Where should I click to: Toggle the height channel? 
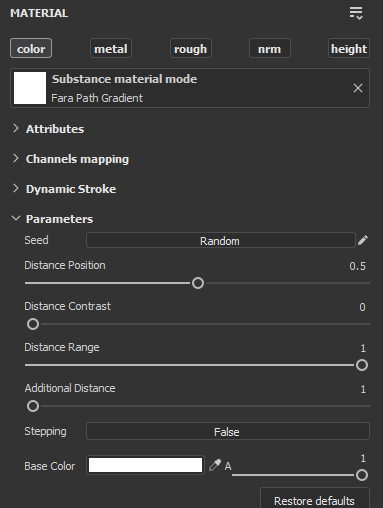[x=349, y=48]
